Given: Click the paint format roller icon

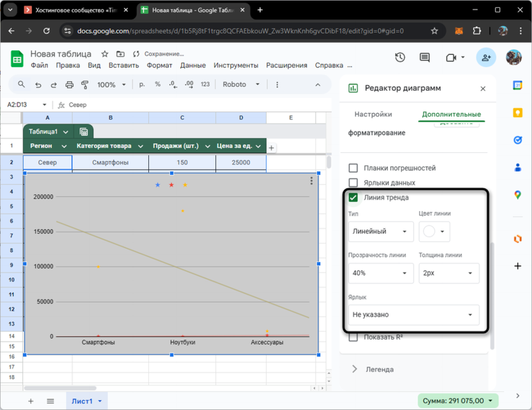Looking at the screenshot, I should tap(84, 84).
